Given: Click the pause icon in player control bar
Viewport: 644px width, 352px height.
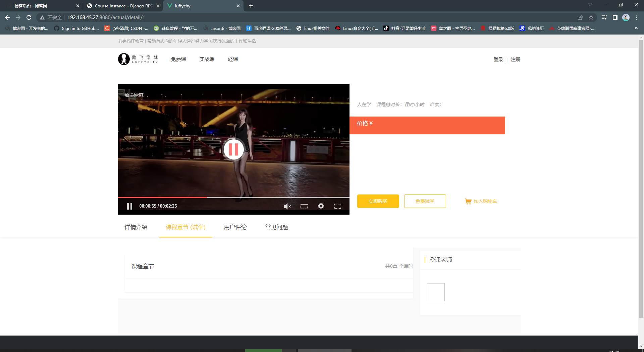Looking at the screenshot, I should click(129, 206).
